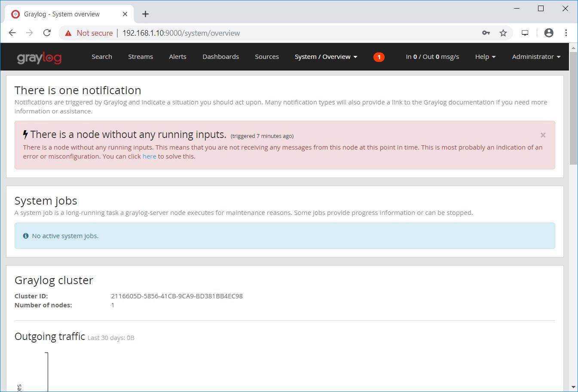
Task: Open the Cast to device icon
Action: pos(525,33)
